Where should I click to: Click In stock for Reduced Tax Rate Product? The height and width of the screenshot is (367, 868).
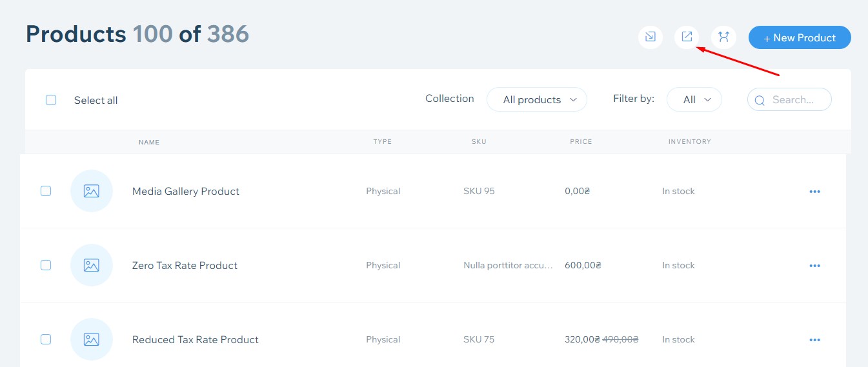coord(678,339)
